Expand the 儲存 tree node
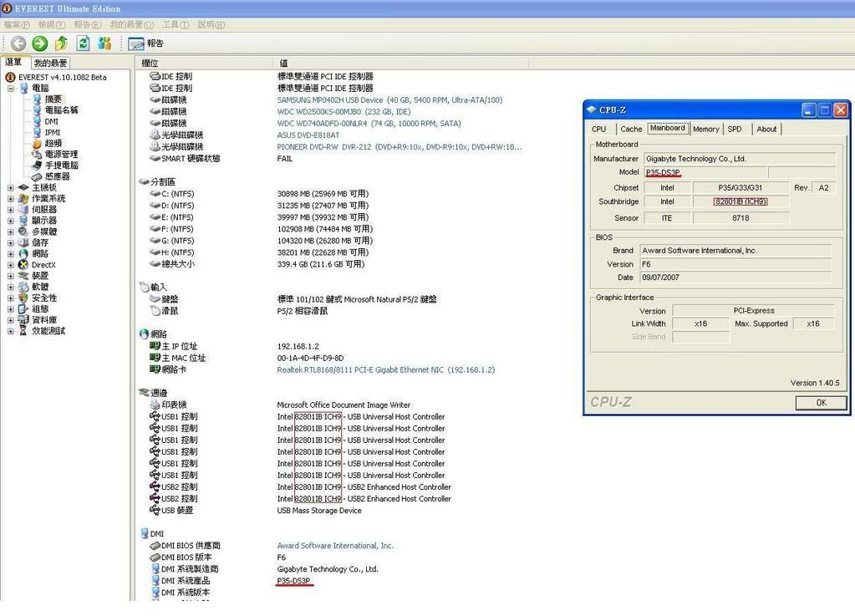855x616 pixels. tap(10, 242)
